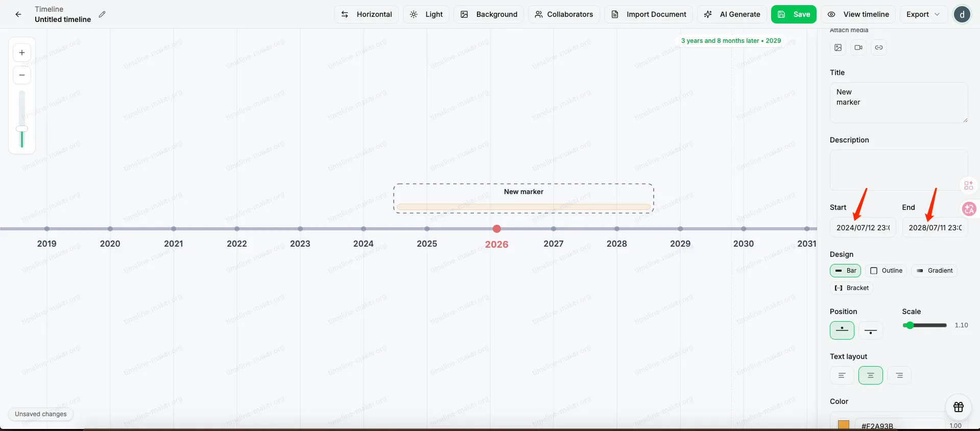
Task: Click the 2024 year point
Action: pyautogui.click(x=364, y=229)
